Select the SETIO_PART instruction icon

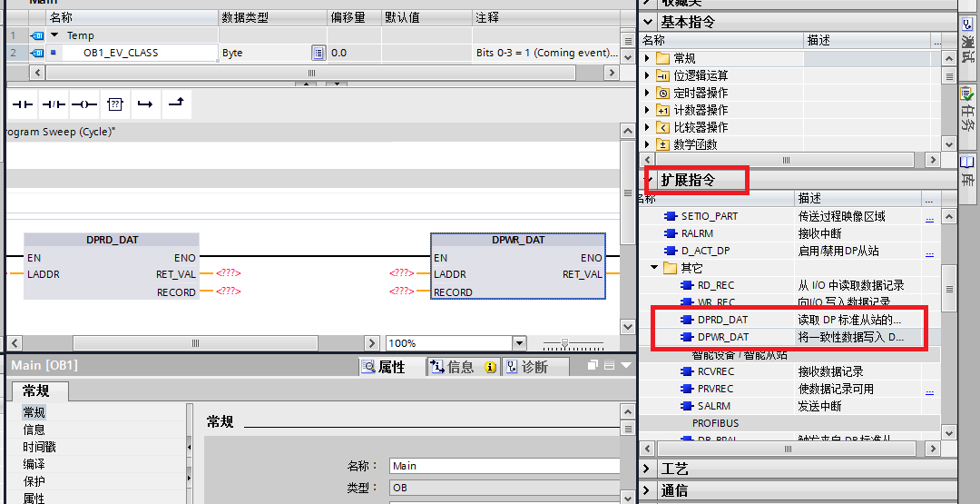click(x=671, y=216)
